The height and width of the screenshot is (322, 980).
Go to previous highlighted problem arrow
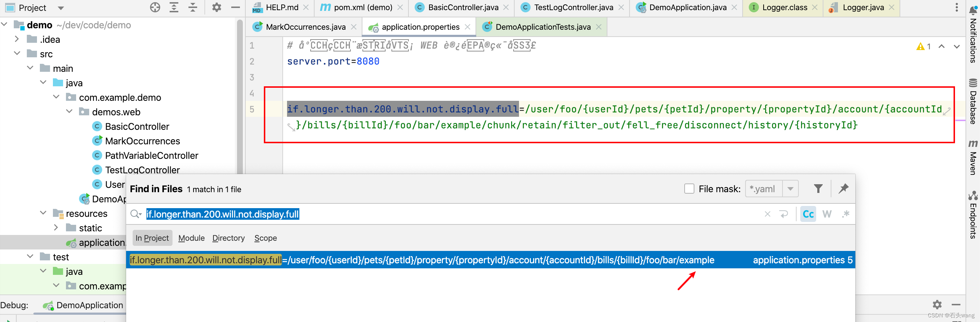(x=942, y=46)
